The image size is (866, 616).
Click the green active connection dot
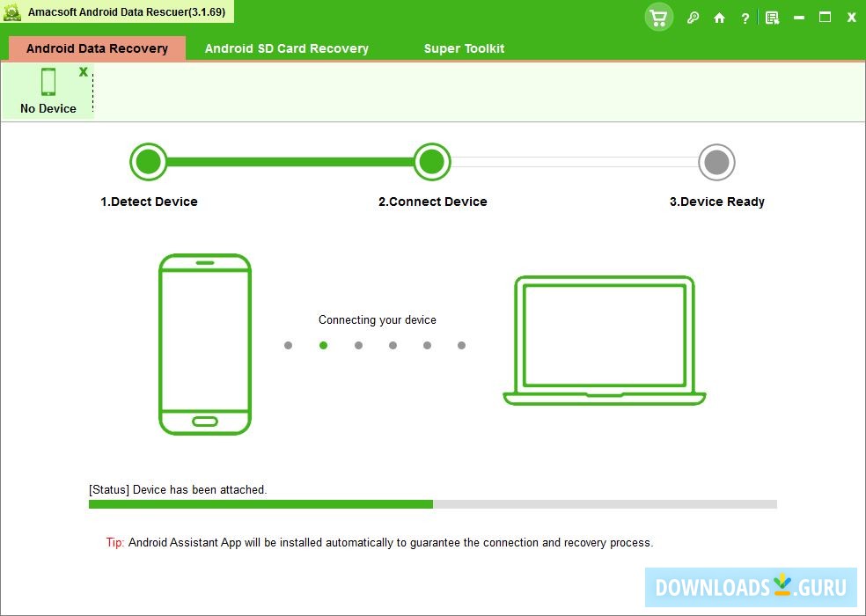pos(323,345)
